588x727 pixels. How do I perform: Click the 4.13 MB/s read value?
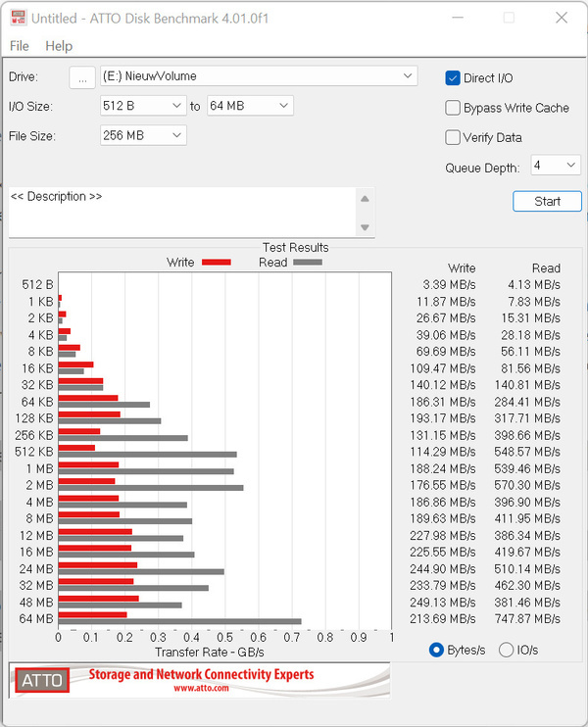(x=534, y=284)
